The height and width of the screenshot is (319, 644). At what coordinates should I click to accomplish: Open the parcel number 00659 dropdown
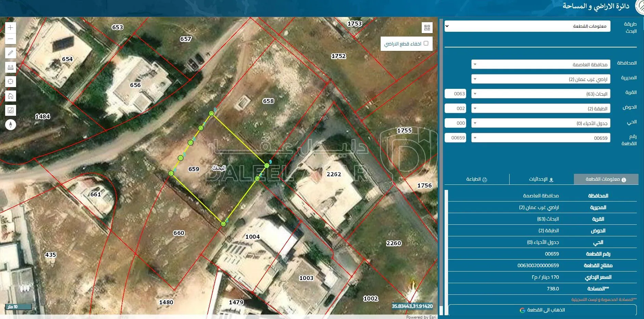click(540, 138)
